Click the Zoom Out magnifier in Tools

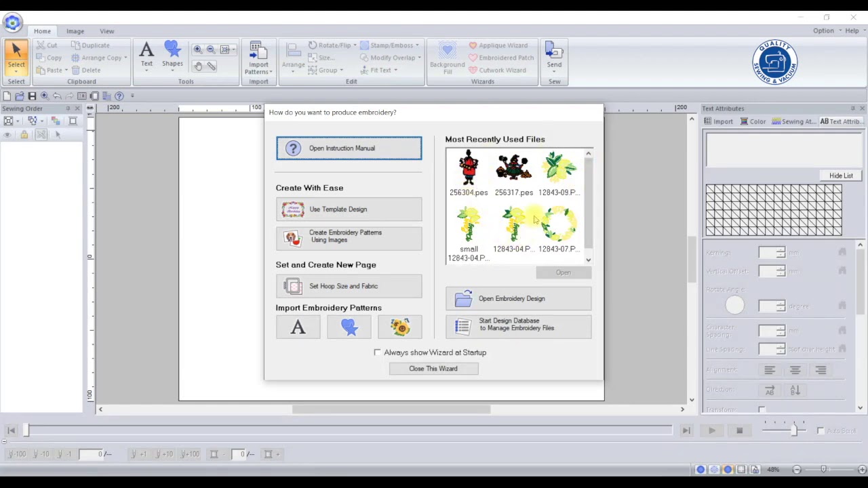click(211, 49)
